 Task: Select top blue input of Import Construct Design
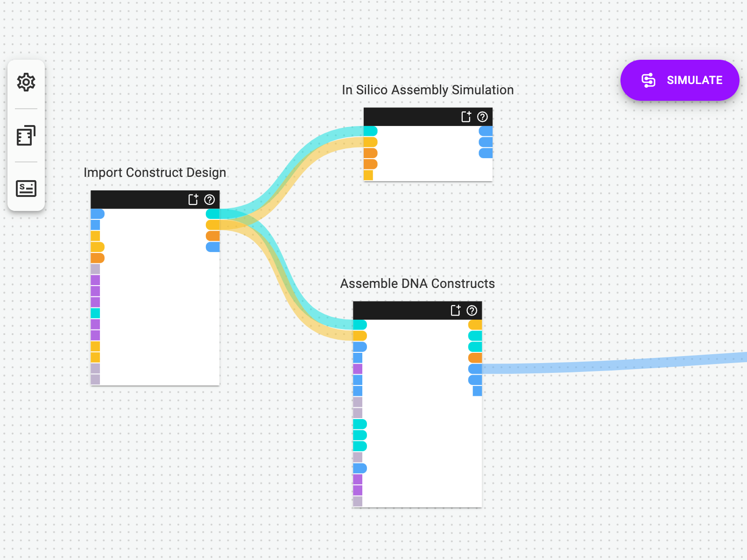[98, 214]
